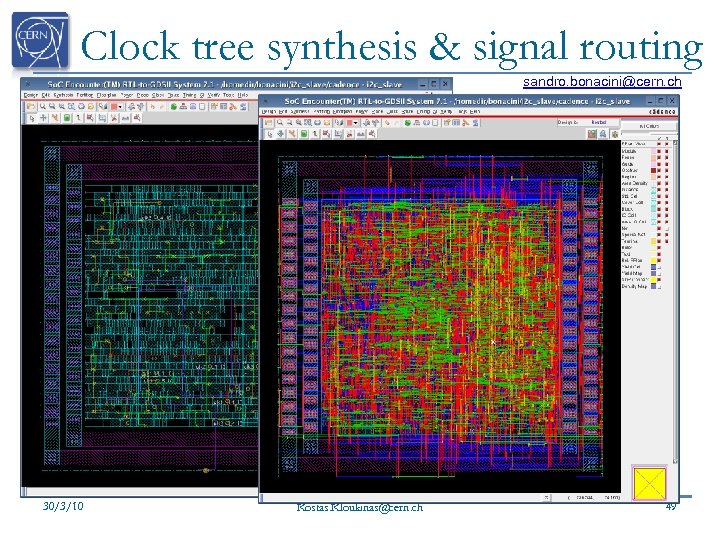
Task: Click the green square tool in front window's lower toolbar row
Action: click(x=304, y=134)
